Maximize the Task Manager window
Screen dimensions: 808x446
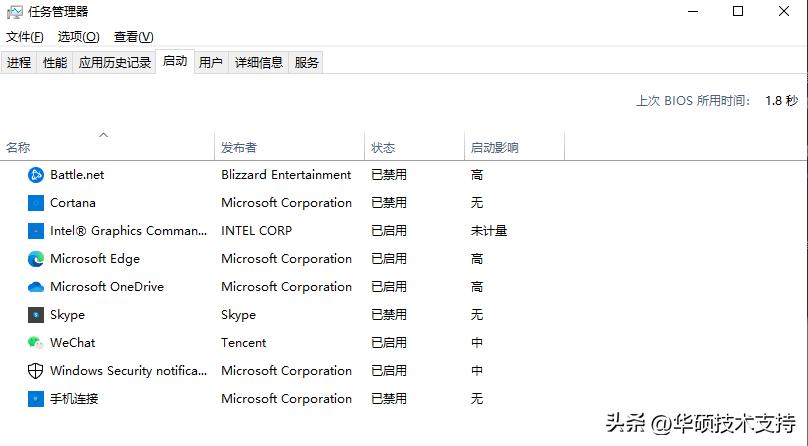[x=738, y=11]
